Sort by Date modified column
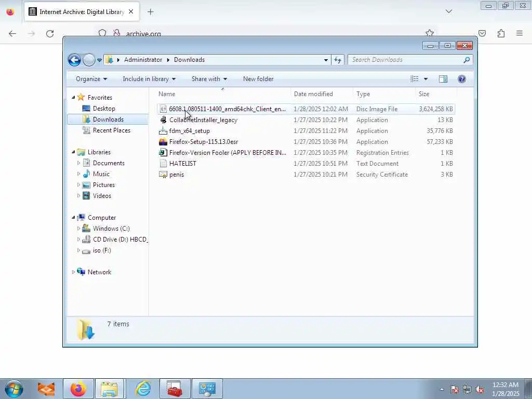Viewport: 532px width, 399px height. point(313,94)
